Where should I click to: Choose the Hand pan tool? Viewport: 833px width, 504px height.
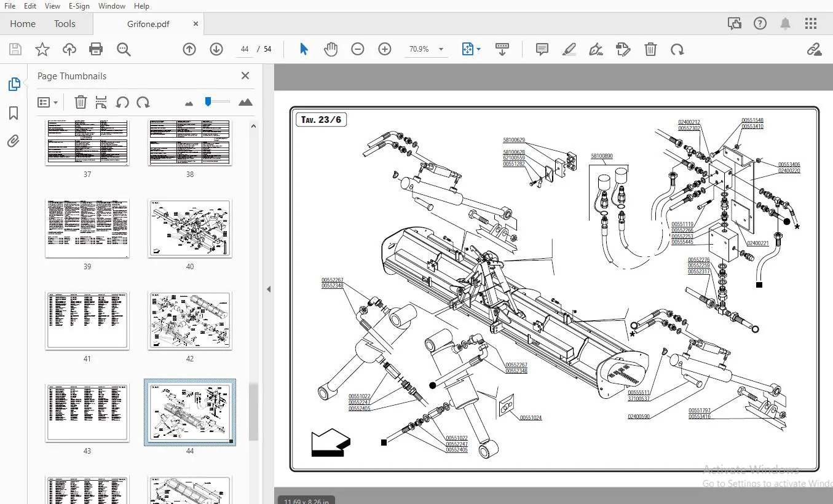(x=331, y=49)
